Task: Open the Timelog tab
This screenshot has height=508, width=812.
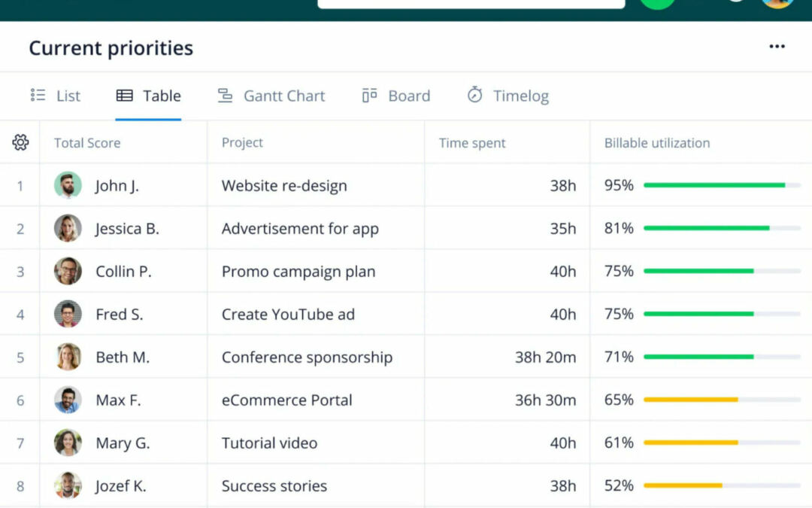Action: point(508,96)
